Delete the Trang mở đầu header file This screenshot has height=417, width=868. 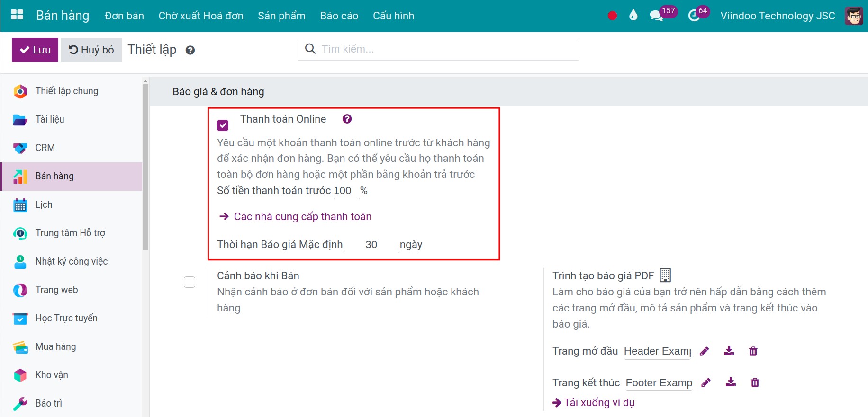tap(753, 351)
